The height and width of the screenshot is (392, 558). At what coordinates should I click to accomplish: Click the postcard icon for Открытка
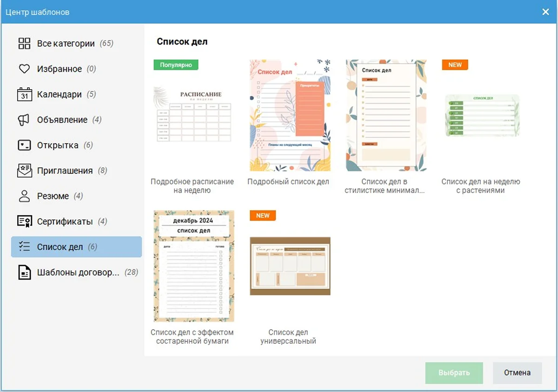pos(24,145)
